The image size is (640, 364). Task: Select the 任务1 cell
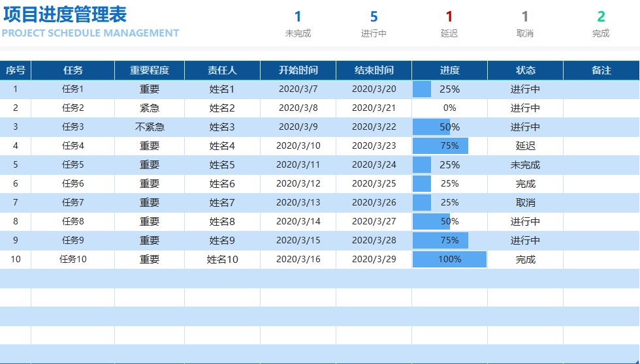[x=73, y=89]
